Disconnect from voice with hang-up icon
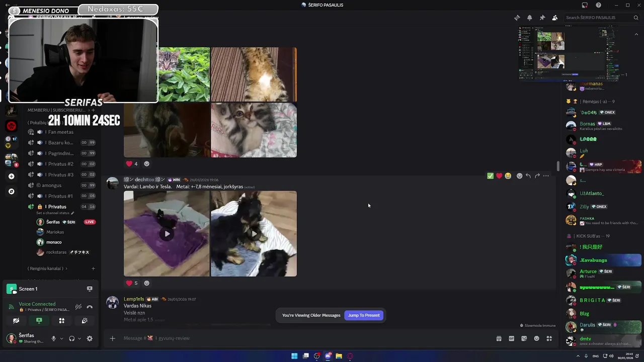The width and height of the screenshot is (644, 362). point(90,306)
